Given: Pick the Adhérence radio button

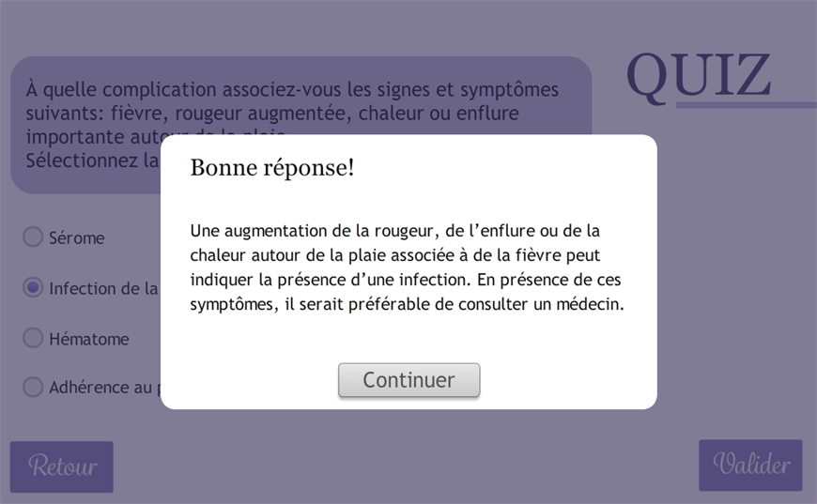Looking at the screenshot, I should coord(33,387).
